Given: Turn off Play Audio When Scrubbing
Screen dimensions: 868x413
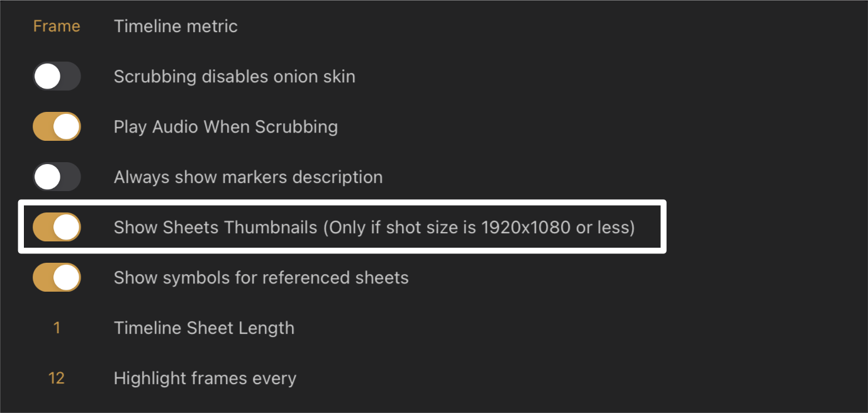Looking at the screenshot, I should click(57, 127).
